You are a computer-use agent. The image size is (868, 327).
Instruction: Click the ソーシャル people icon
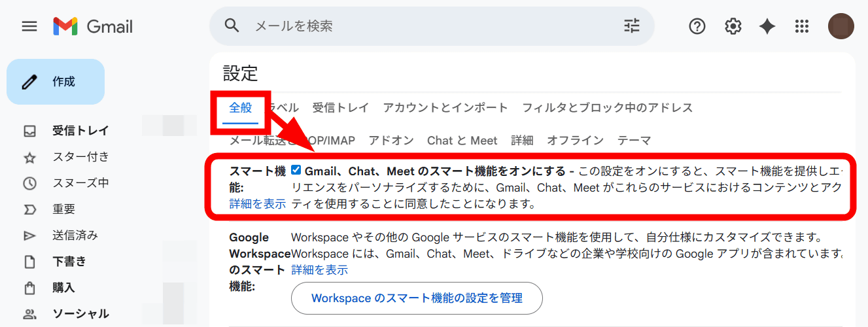pyautogui.click(x=29, y=314)
